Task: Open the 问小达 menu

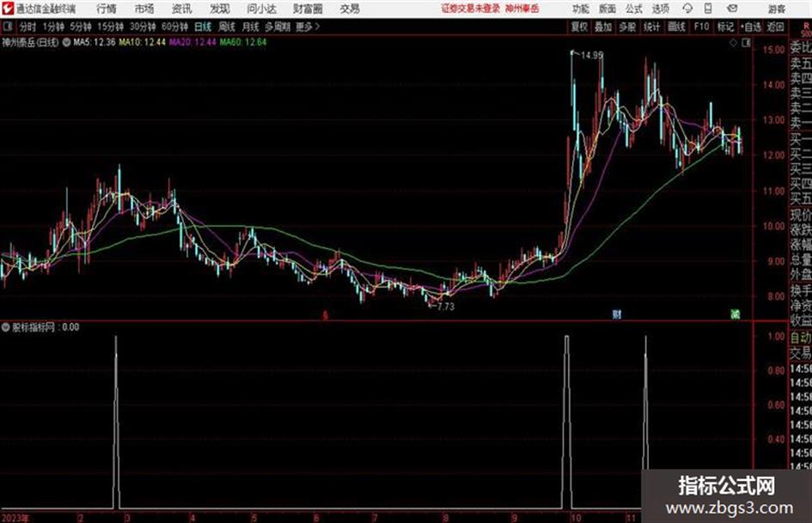Action: (261, 9)
